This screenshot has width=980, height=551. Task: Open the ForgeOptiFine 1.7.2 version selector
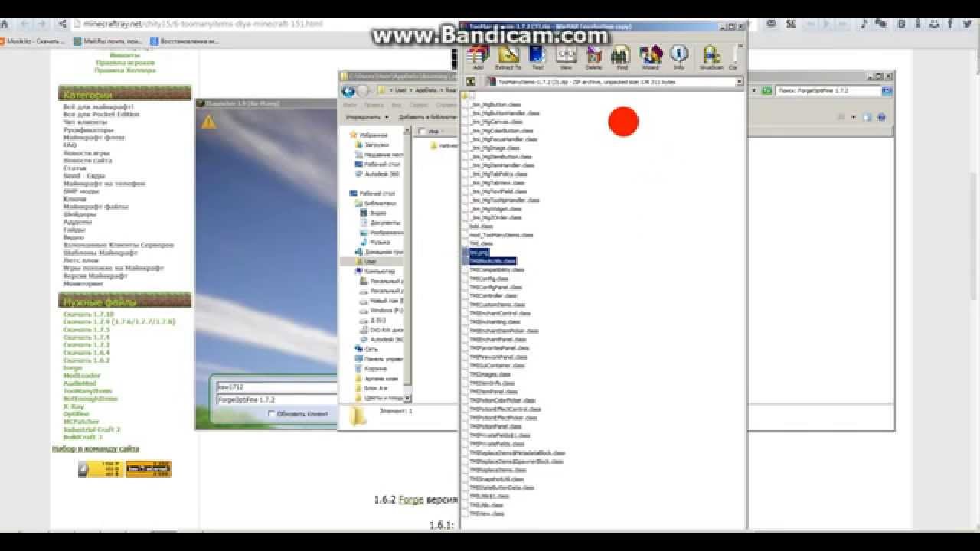(276, 399)
